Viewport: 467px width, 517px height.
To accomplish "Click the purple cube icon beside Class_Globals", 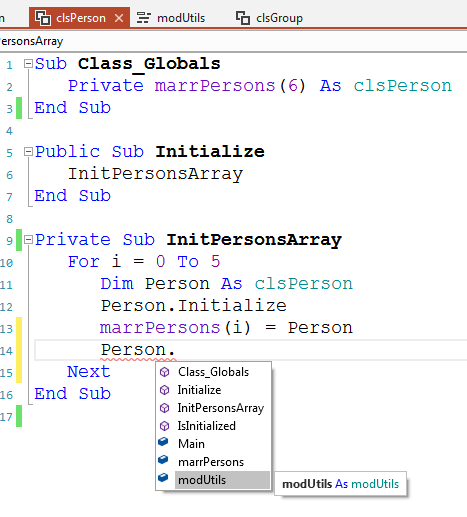I will click(x=165, y=372).
